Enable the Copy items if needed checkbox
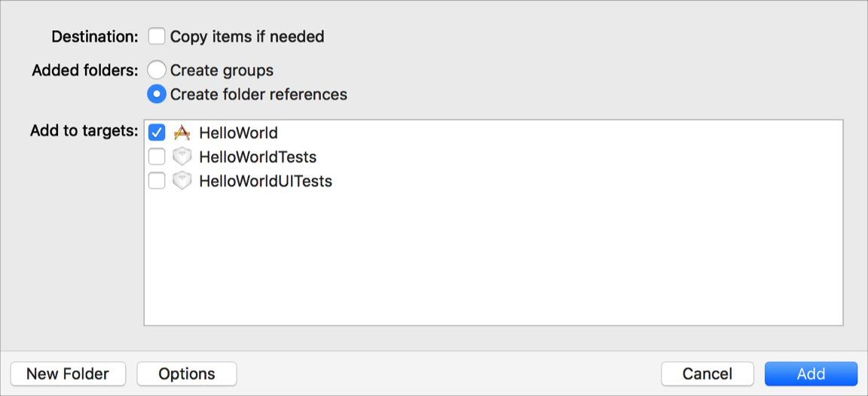Image resolution: width=868 pixels, height=396 pixels. (157, 36)
